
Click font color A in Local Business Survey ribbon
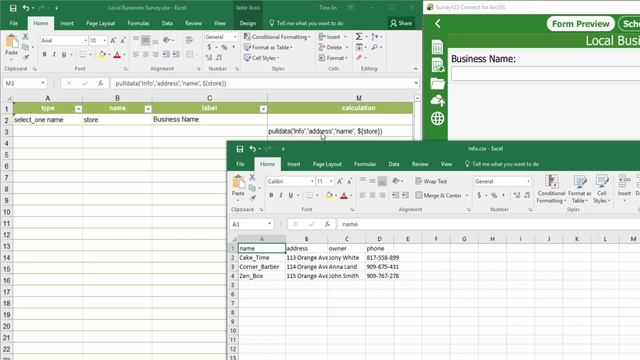tap(117, 54)
